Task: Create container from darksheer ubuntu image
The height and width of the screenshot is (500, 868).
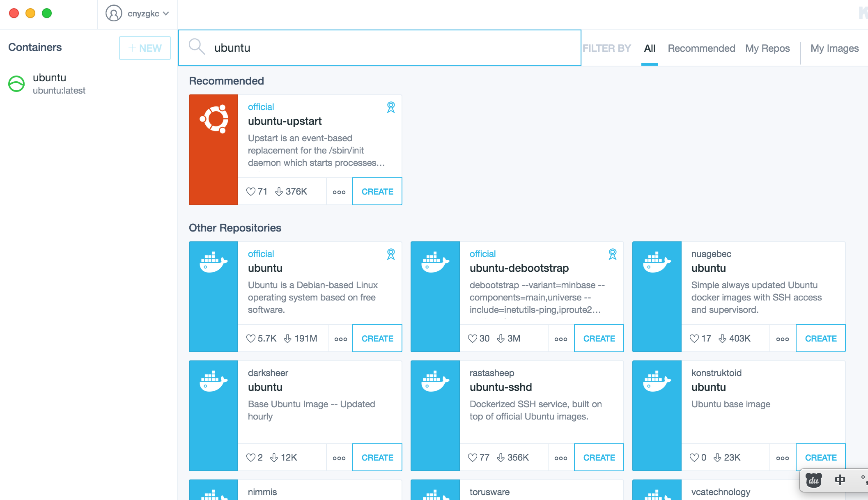Action: 377,458
